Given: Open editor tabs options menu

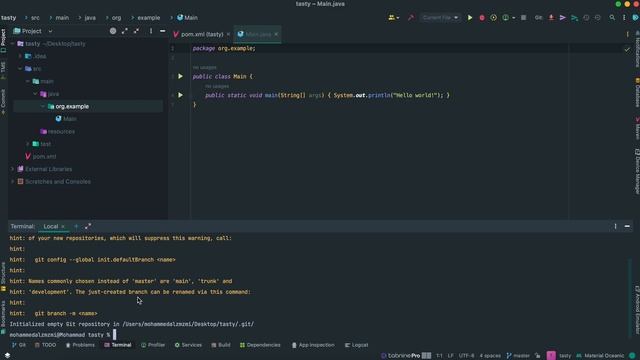Looking at the screenshot, I should [x=627, y=34].
